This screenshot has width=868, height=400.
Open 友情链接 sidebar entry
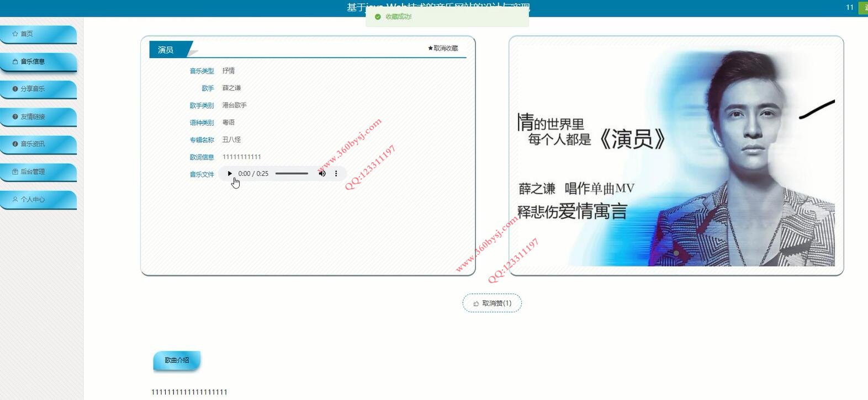click(x=38, y=117)
